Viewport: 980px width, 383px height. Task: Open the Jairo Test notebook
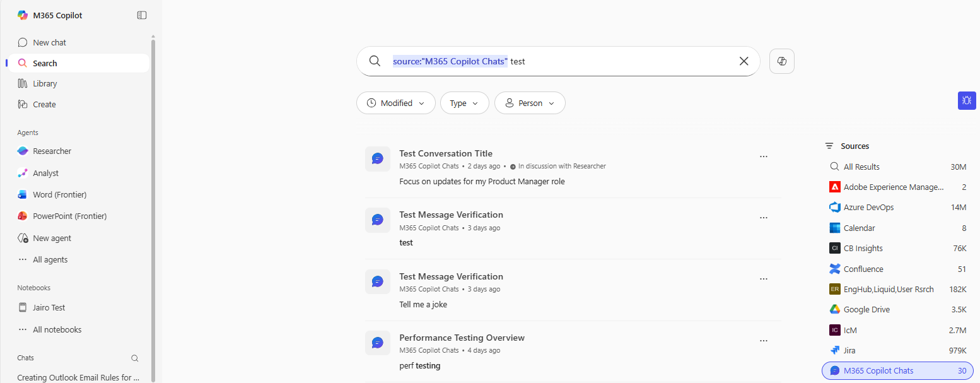[79, 307]
